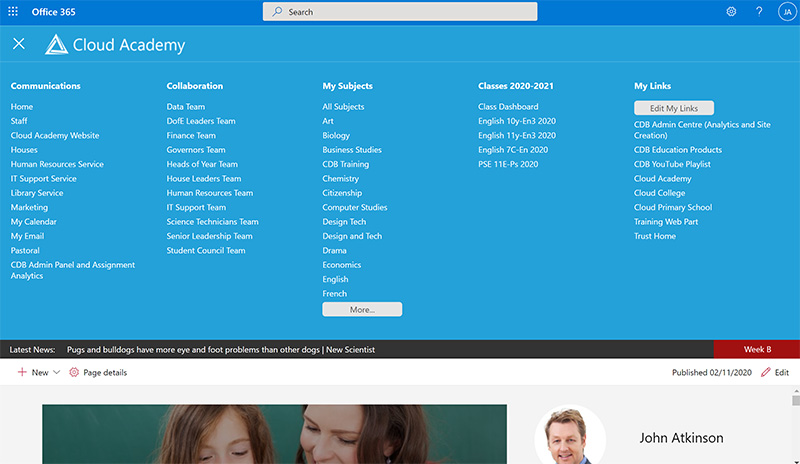
Task: Open My Email link
Action: (28, 236)
